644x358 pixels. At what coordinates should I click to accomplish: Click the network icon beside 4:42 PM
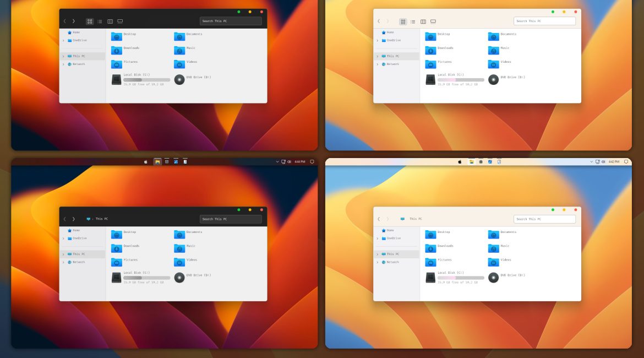coord(597,162)
